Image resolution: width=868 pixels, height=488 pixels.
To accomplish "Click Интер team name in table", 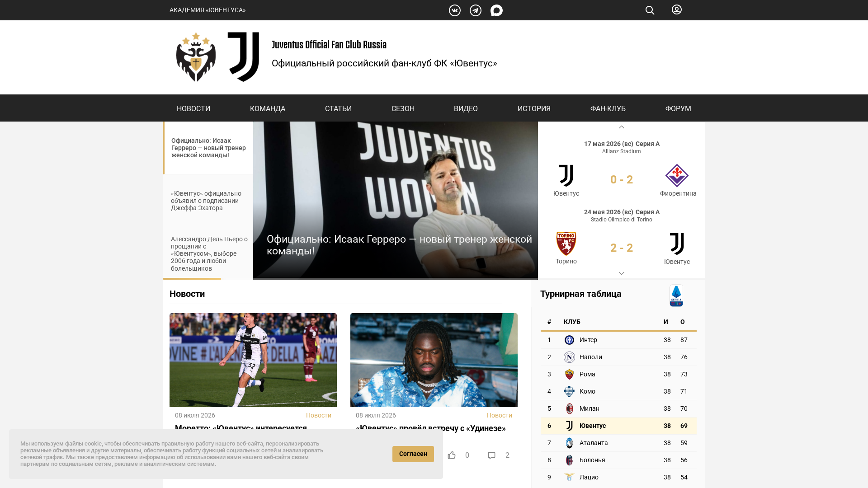I will tap(588, 340).
